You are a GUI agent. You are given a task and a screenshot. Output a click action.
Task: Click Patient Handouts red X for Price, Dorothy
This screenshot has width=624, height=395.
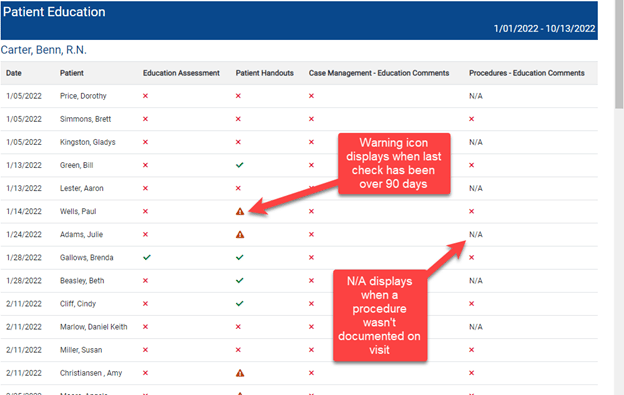pyautogui.click(x=238, y=96)
